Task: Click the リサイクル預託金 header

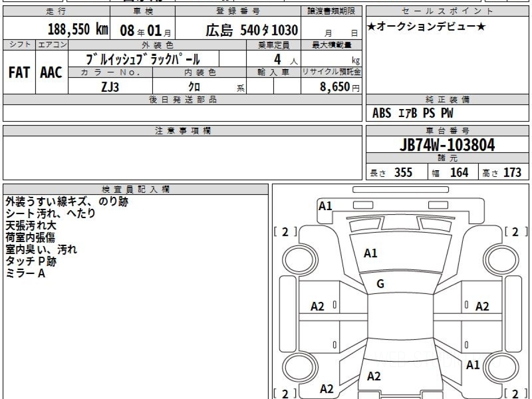Action: (332, 72)
